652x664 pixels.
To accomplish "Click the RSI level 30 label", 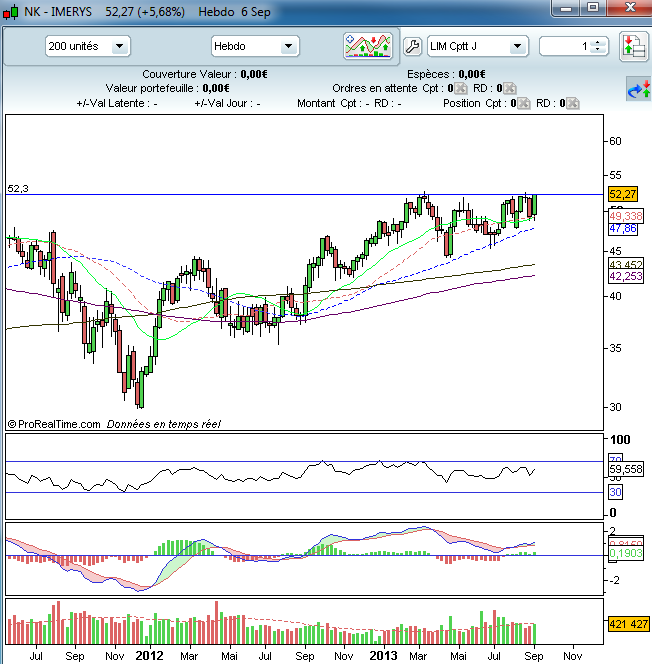I will (x=615, y=492).
